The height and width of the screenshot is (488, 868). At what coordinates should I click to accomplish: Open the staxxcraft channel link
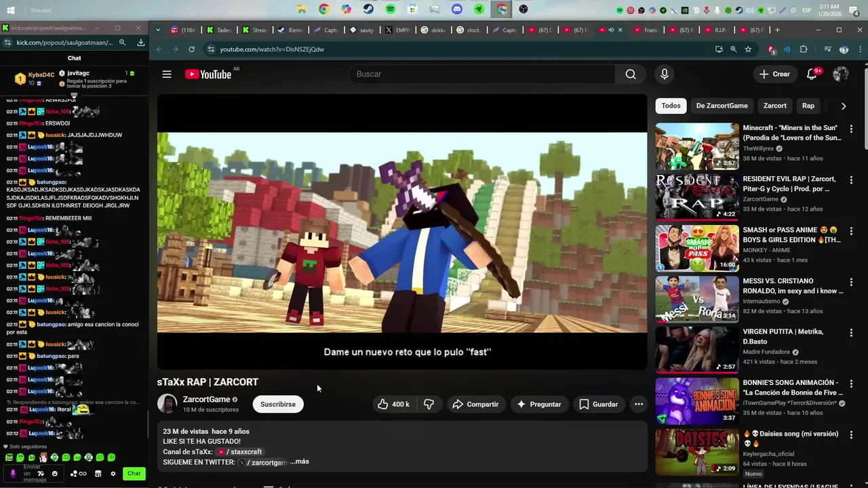pyautogui.click(x=239, y=451)
